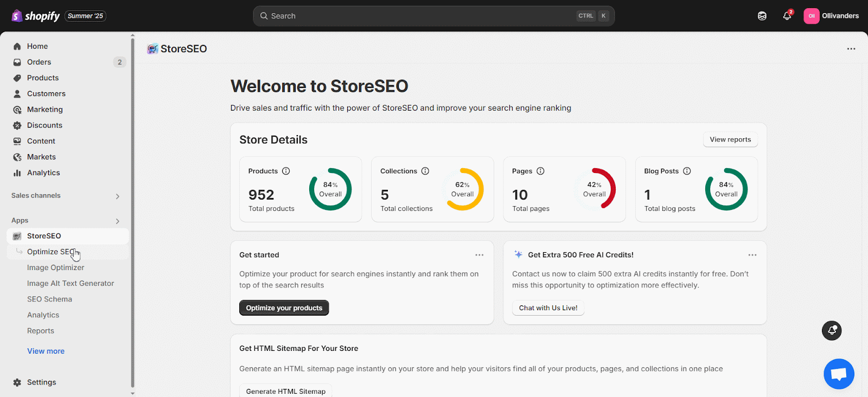Screen dimensions: 868x397
Task: Open the AI Credits card options menu
Action: (752, 255)
